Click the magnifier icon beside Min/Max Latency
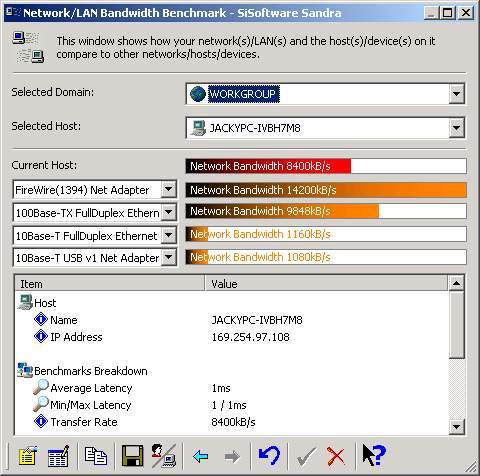480x476 pixels. (x=41, y=404)
